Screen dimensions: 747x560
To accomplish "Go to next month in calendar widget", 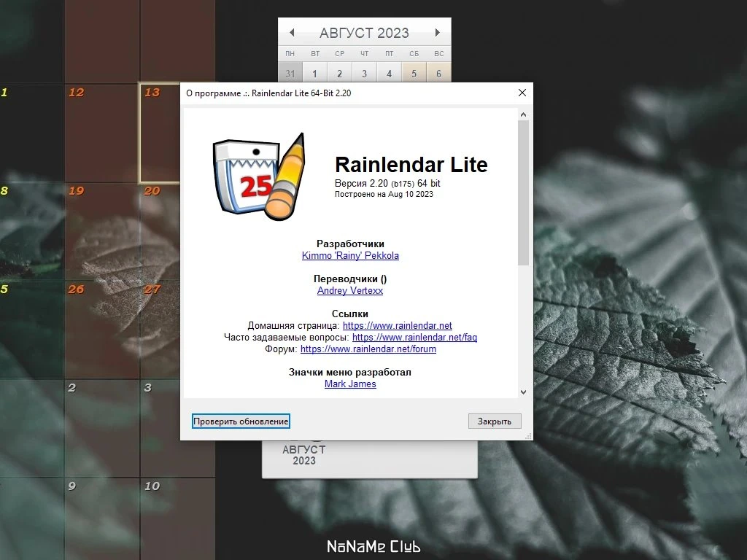I will [438, 32].
